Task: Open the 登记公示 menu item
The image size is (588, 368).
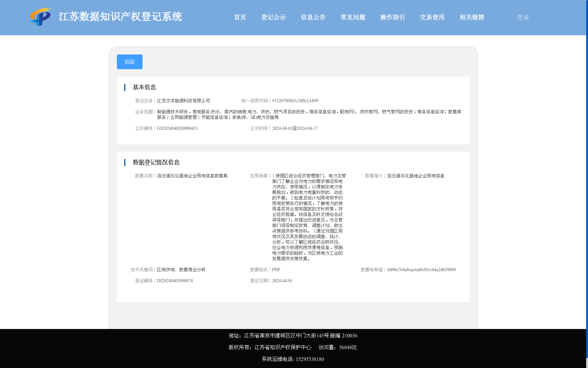Action: point(273,17)
